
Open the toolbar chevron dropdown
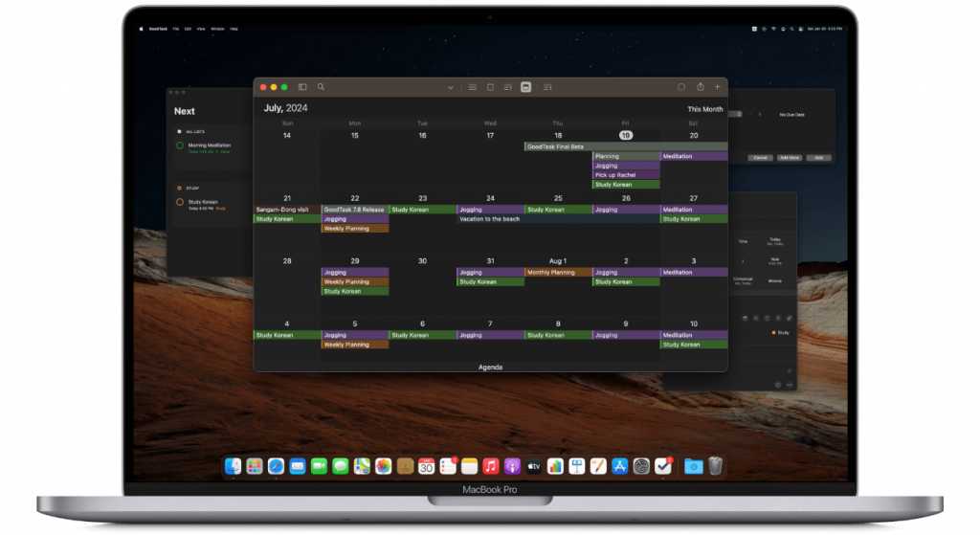coord(451,87)
